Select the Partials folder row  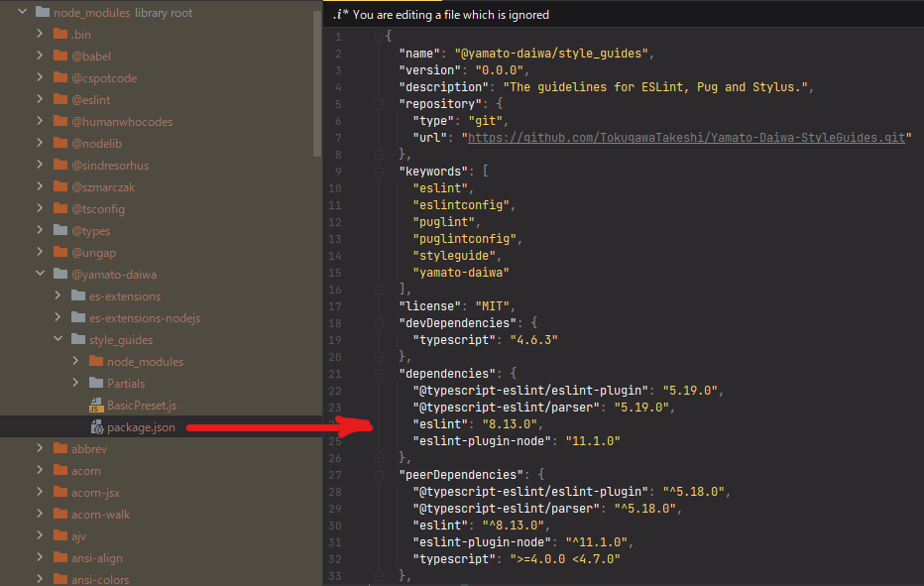coord(161,383)
